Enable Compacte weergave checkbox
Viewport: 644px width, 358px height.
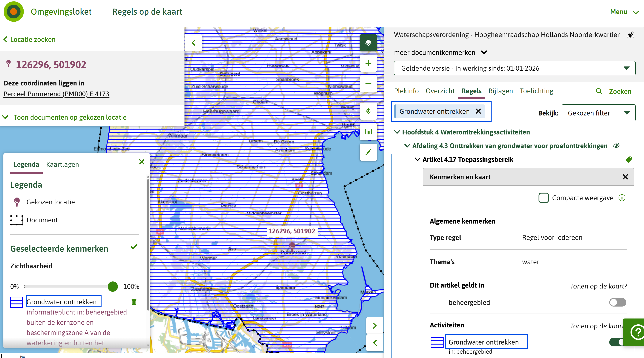(543, 198)
